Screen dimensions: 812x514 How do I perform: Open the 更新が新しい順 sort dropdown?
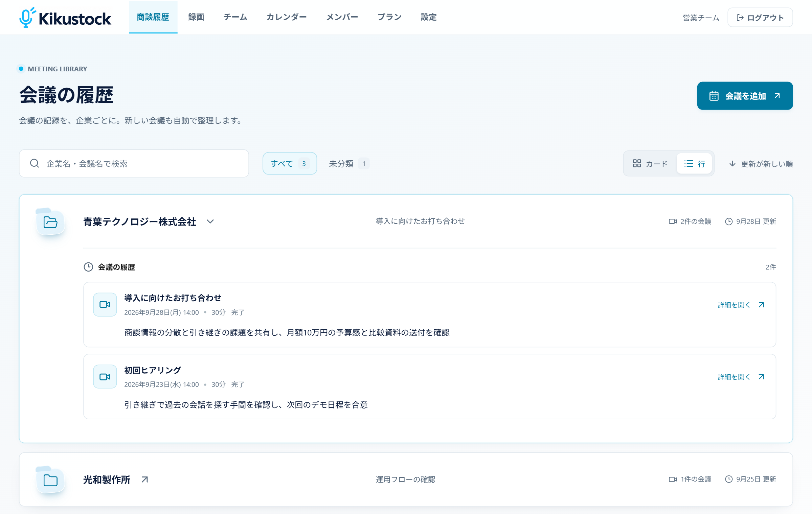pyautogui.click(x=761, y=164)
